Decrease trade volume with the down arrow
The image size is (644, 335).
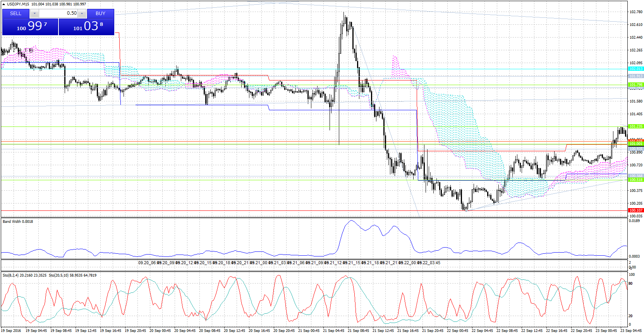[34, 14]
